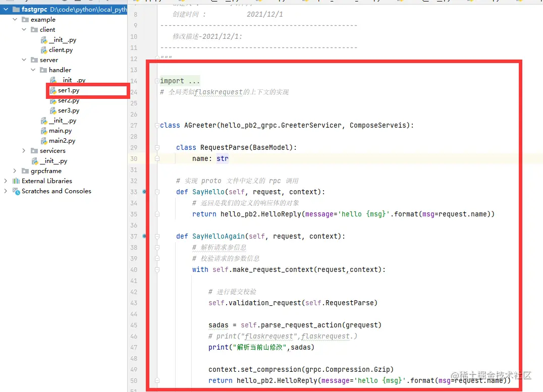Select the example folder icon
Screen dimensions: 543x392
pyautogui.click(x=25, y=19)
